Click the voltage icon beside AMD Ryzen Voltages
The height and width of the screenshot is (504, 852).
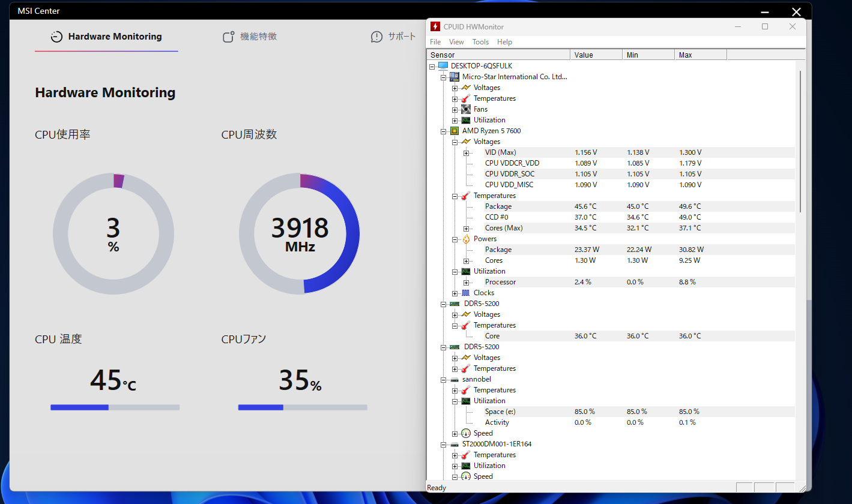click(x=466, y=142)
